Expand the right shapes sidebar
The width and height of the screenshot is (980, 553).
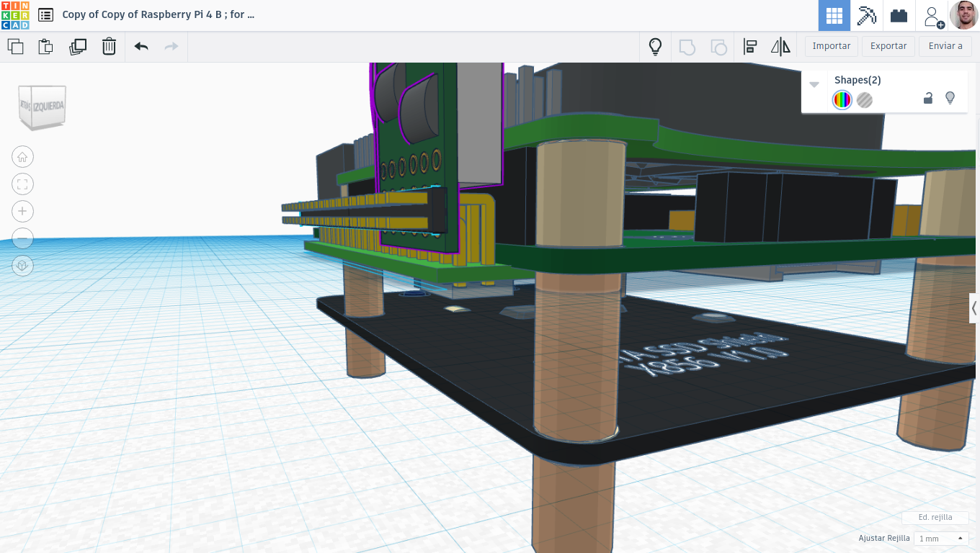pos(974,308)
